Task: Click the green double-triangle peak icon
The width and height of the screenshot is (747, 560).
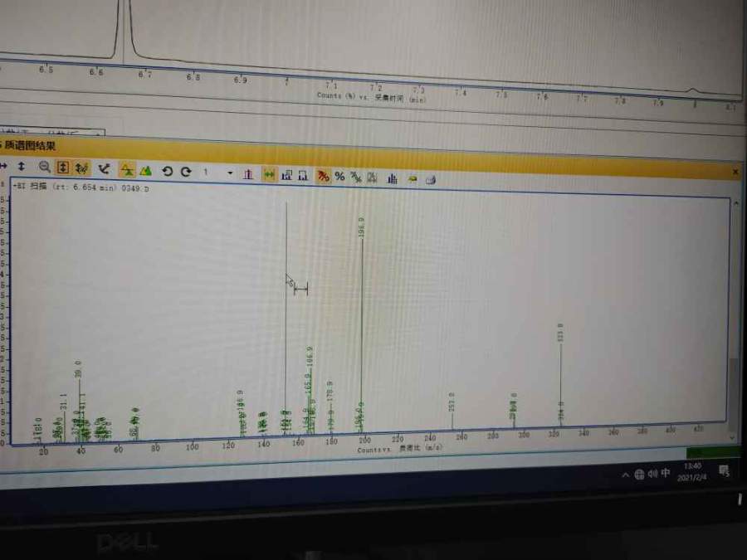Action: point(146,170)
